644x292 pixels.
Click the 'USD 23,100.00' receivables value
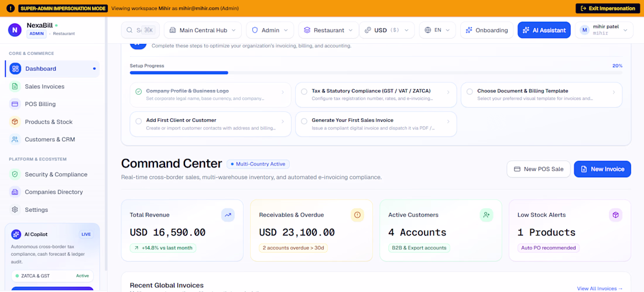(297, 232)
